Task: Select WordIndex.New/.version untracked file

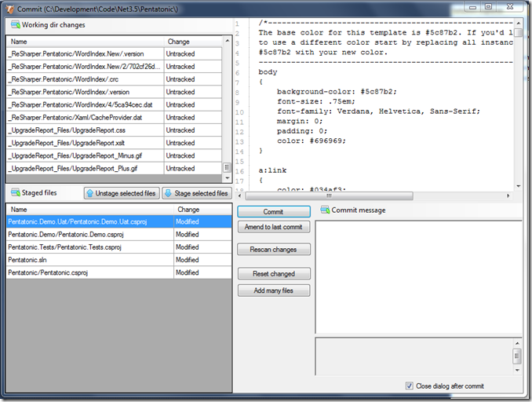Action: coord(115,53)
